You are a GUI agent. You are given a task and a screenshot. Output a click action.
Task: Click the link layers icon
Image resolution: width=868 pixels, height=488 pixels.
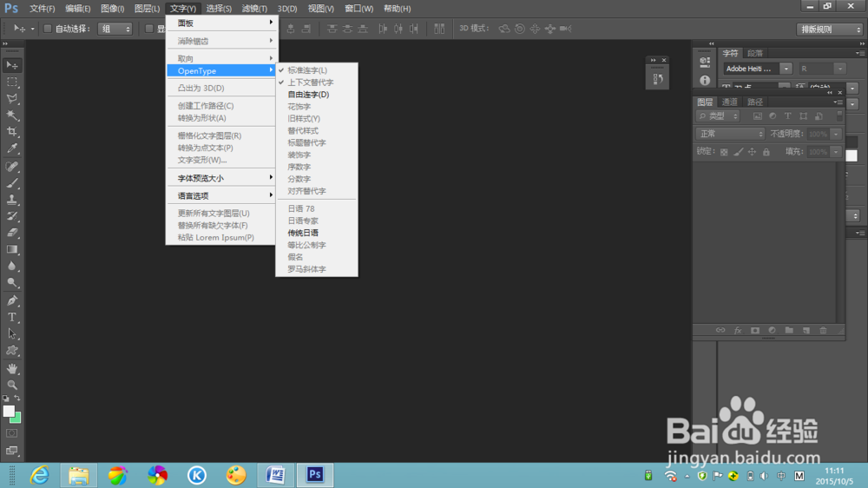(720, 330)
